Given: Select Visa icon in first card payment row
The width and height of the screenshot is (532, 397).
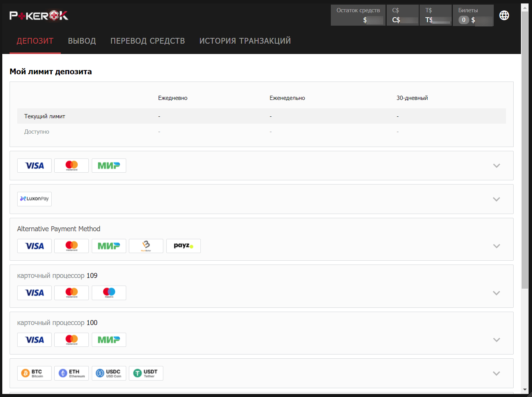Looking at the screenshot, I should [x=34, y=166].
